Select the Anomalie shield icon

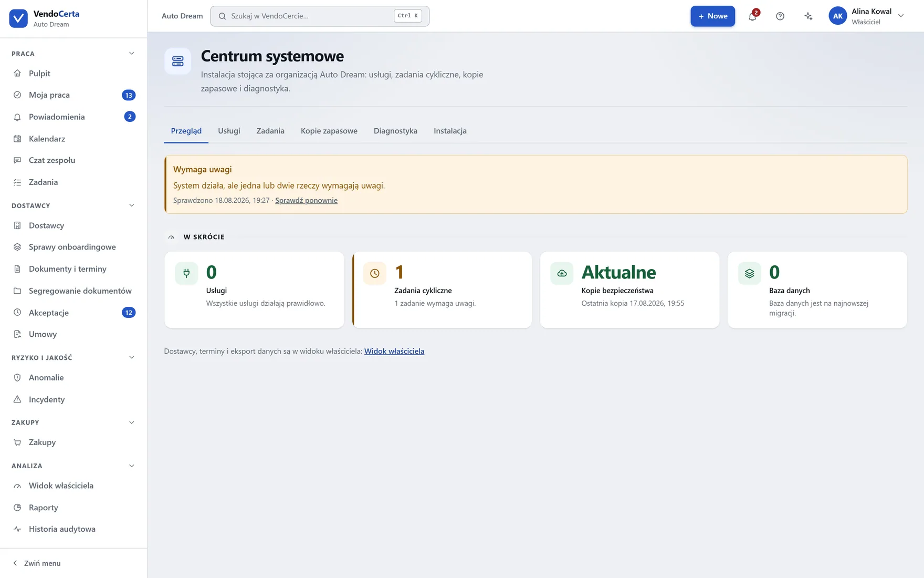coord(17,377)
